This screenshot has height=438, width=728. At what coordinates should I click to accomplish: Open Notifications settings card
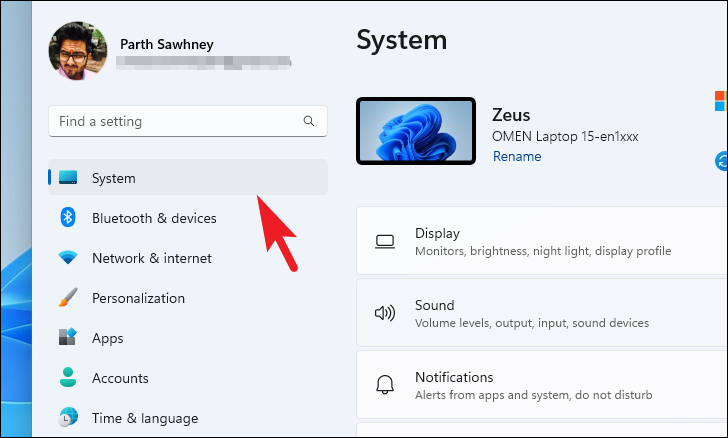click(x=542, y=385)
